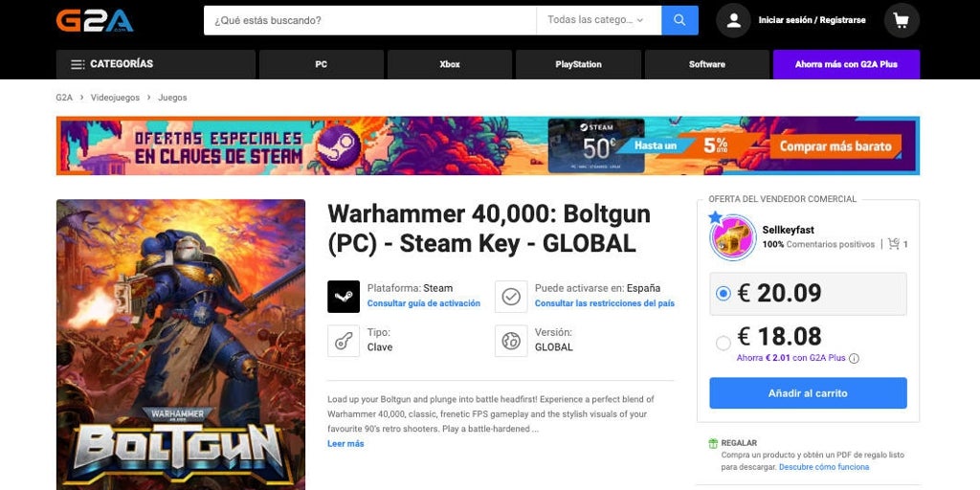Click Ahorra € 2.01 con G2A Plus text
Screen dimensions: 980x490
click(x=791, y=358)
